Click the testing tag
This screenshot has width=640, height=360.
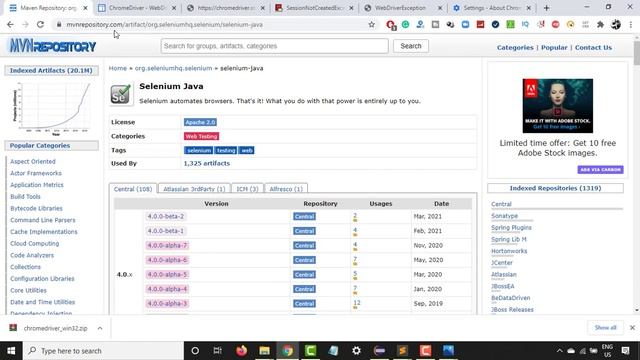click(226, 150)
